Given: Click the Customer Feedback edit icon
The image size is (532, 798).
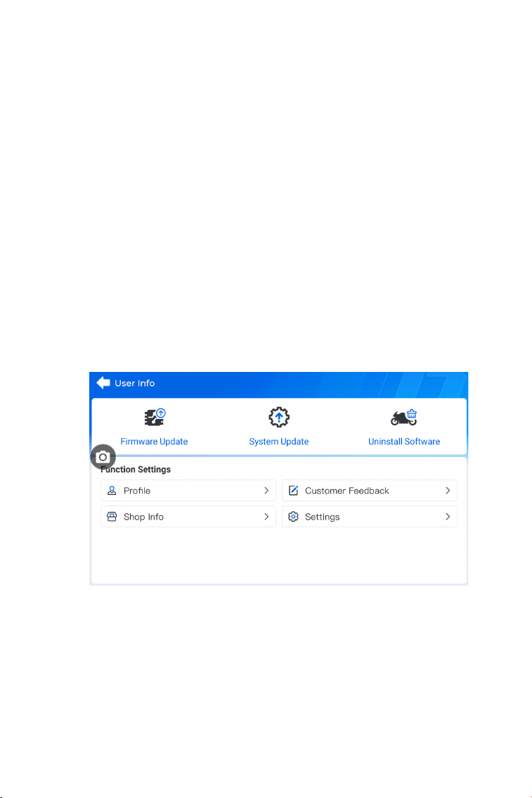Looking at the screenshot, I should coord(294,491).
